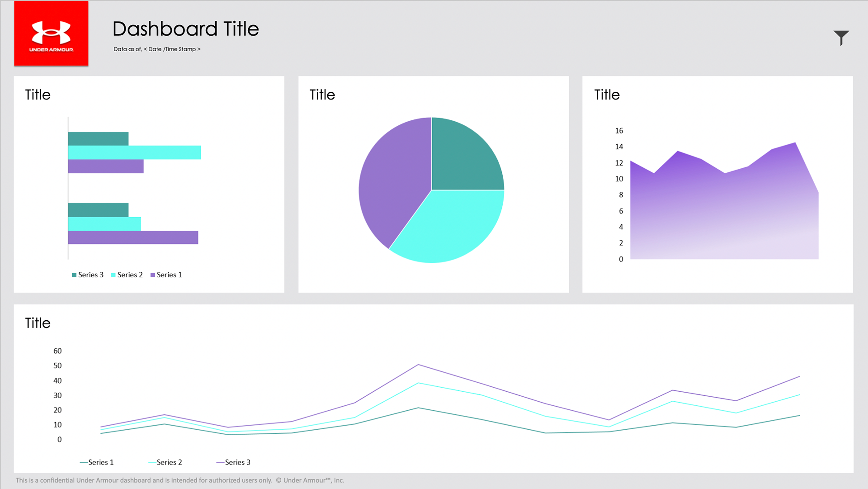This screenshot has height=489, width=868.
Task: Click the long purple bar in bottom group
Action: (x=133, y=237)
